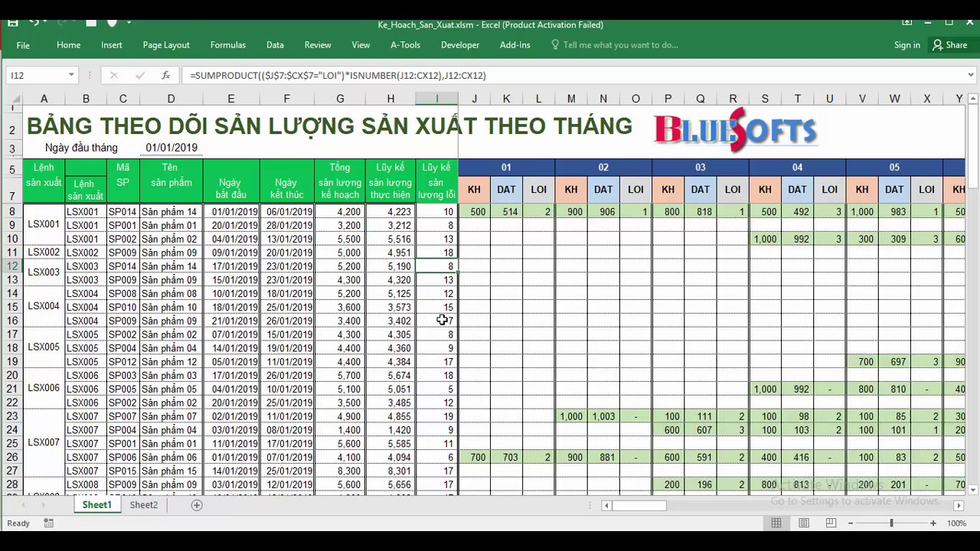
Task: Select column header G
Action: [340, 99]
